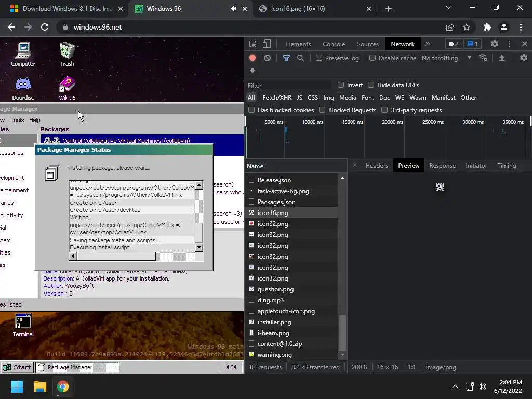532x399 pixels.
Task: Stop recording network log
Action: tap(252, 58)
